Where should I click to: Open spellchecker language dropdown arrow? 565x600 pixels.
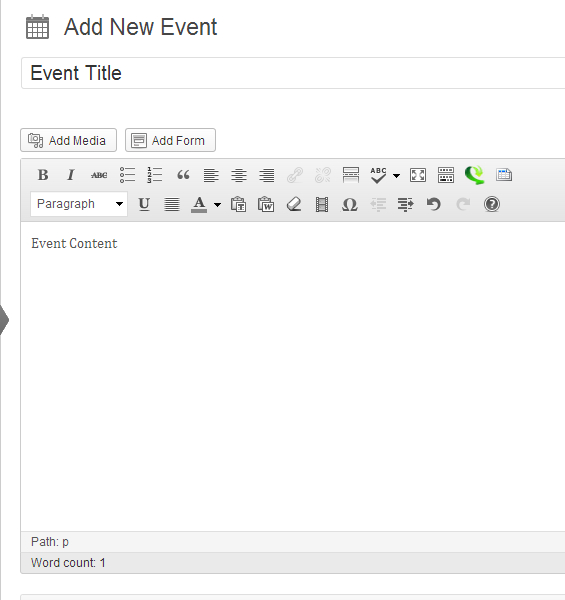pyautogui.click(x=396, y=175)
